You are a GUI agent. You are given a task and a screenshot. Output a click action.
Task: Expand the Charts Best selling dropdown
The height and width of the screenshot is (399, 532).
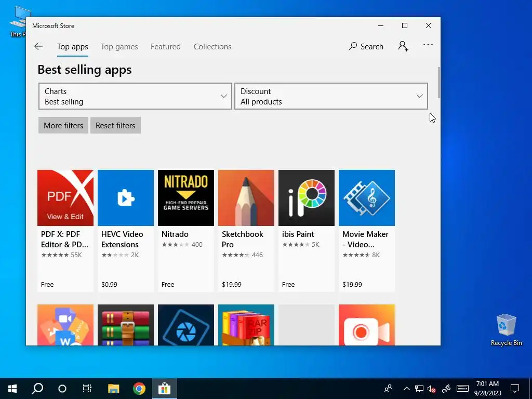click(x=135, y=96)
